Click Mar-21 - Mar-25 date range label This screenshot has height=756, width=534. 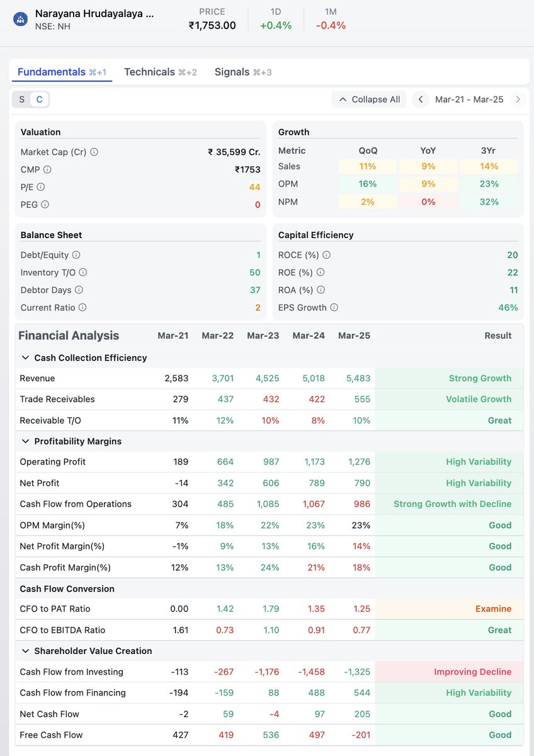(x=469, y=100)
